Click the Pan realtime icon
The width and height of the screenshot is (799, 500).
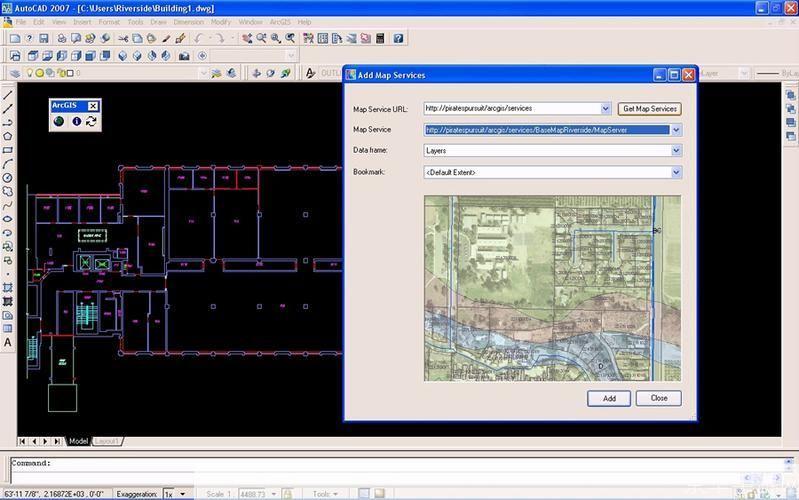pos(247,38)
